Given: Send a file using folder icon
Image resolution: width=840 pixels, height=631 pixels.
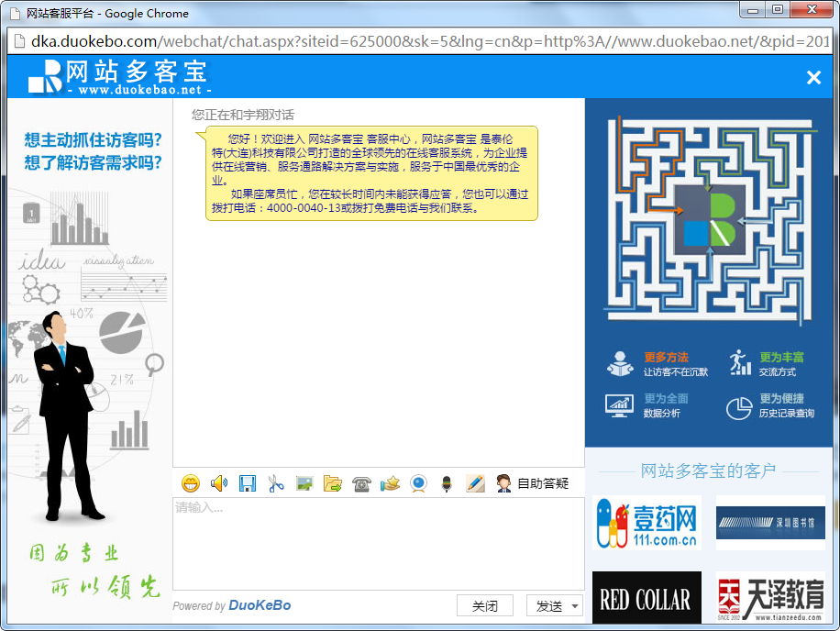Looking at the screenshot, I should (333, 483).
